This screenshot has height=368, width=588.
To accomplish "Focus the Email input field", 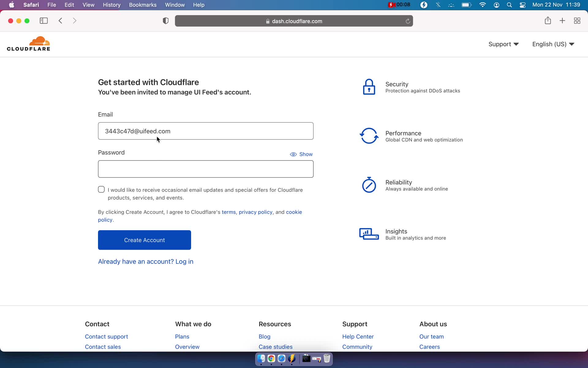I will (x=206, y=131).
